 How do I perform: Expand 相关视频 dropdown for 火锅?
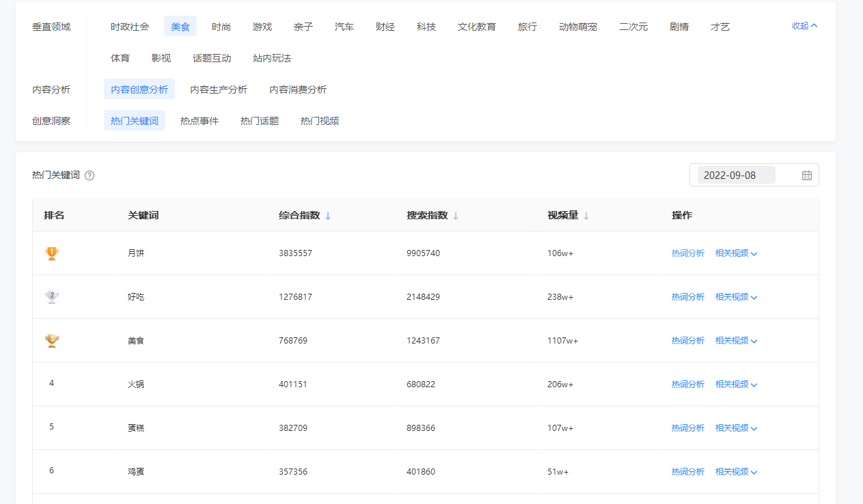click(736, 384)
